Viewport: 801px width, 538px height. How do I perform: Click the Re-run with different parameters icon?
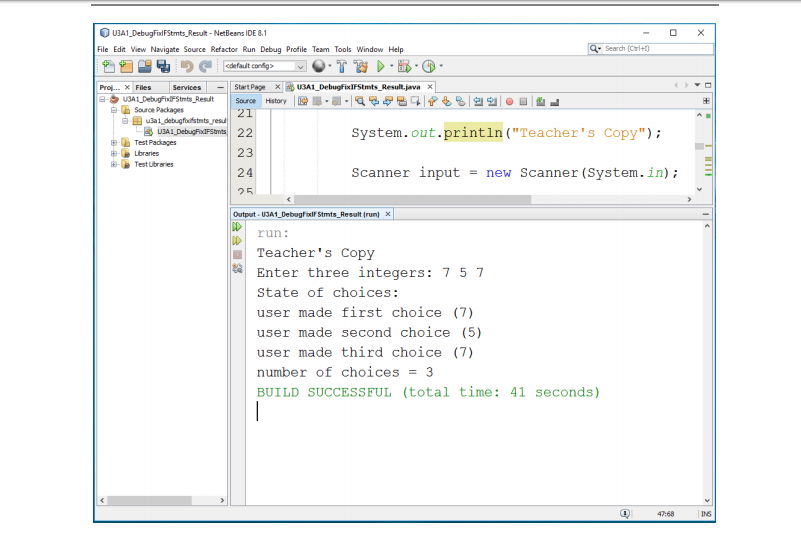pyautogui.click(x=237, y=240)
